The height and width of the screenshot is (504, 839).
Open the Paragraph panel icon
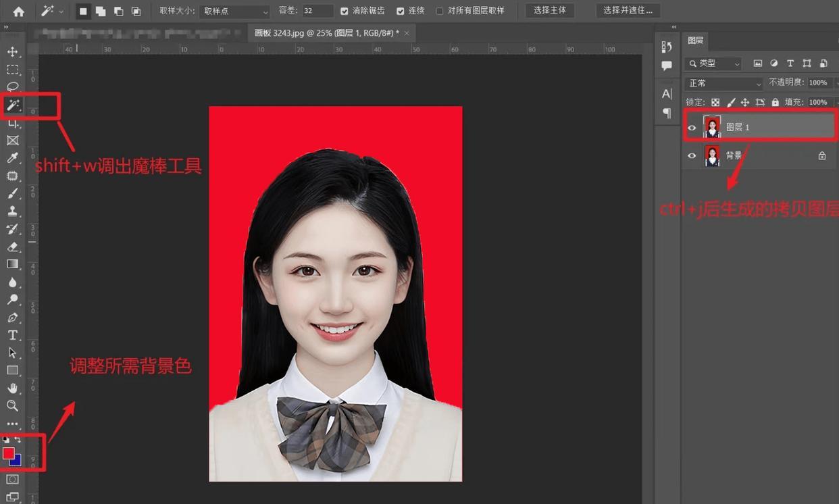point(667,113)
